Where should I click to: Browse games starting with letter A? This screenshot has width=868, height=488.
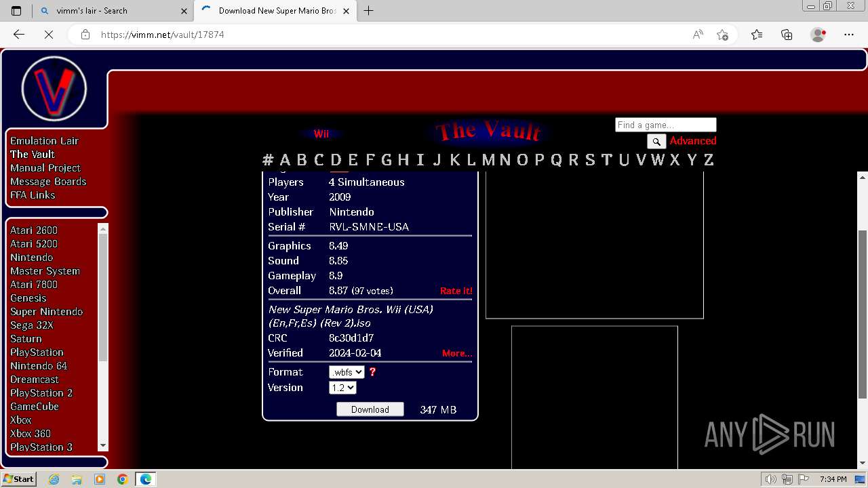285,160
